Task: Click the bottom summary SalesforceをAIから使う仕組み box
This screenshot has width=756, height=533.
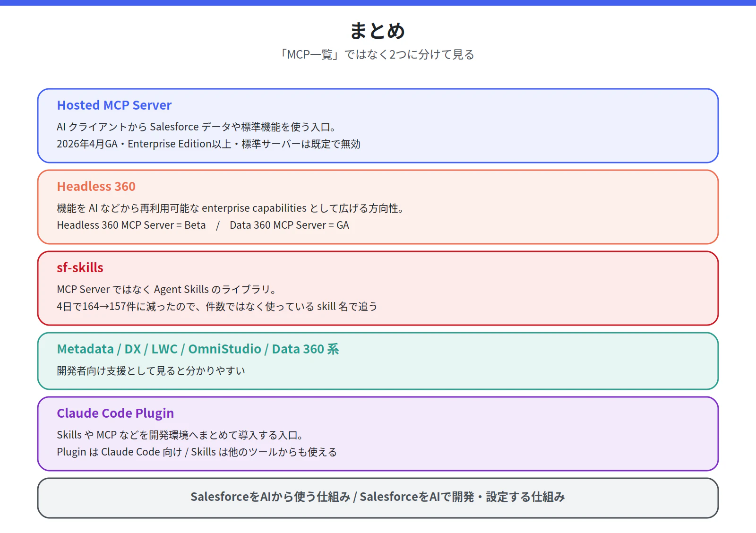Action: (378, 498)
